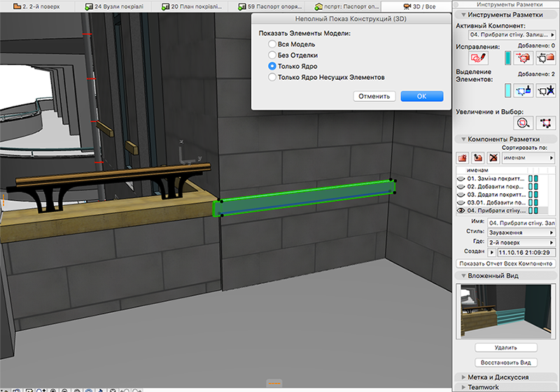Toggle visibility eye of '04. Прибрати стіну' entry
This screenshot has width=560, height=392.
pyautogui.click(x=461, y=210)
